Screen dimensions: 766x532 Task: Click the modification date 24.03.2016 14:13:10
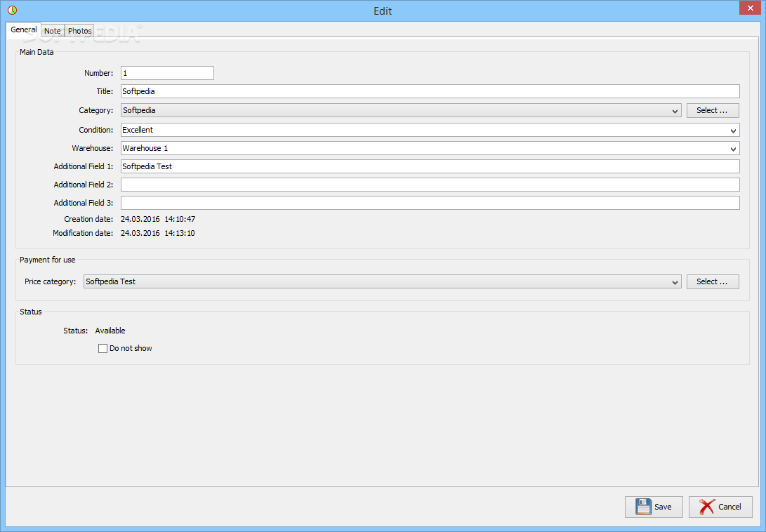tap(158, 234)
